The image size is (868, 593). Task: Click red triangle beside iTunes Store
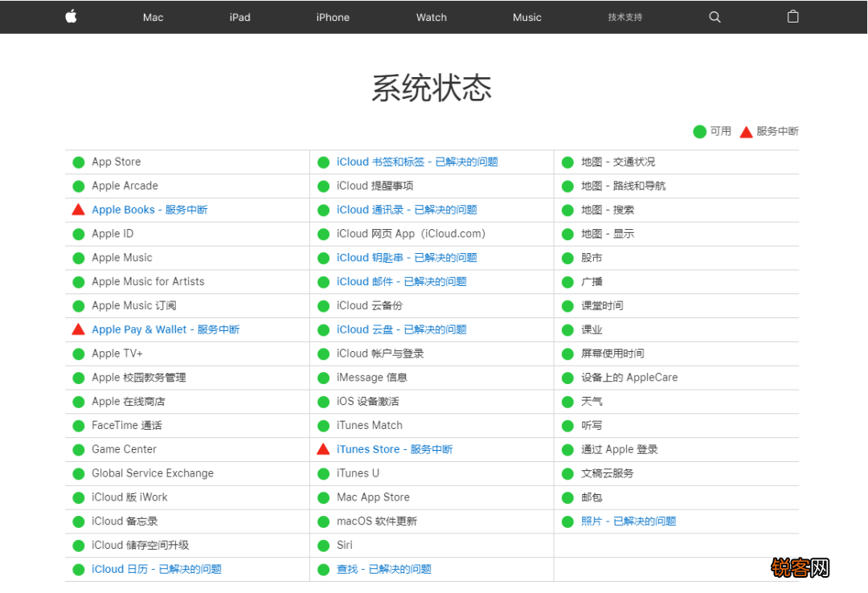[x=323, y=449]
